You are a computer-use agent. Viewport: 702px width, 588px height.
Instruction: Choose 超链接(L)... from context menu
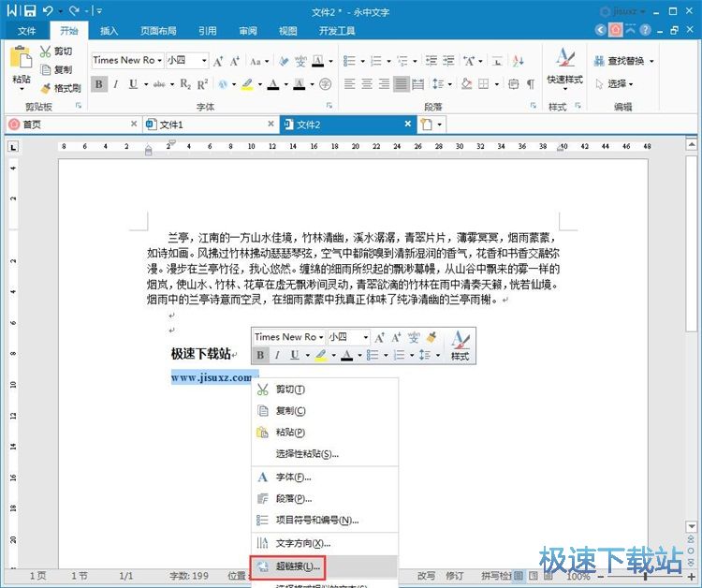pos(324,566)
